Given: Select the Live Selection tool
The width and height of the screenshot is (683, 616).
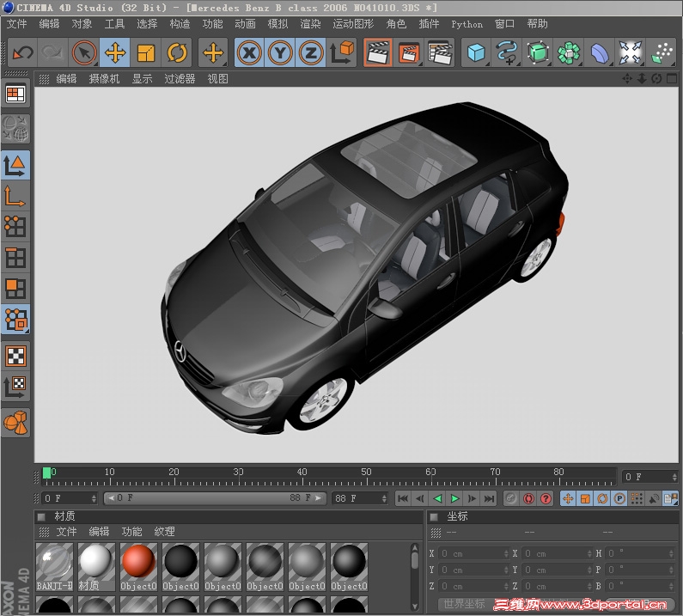Looking at the screenshot, I should (x=83, y=52).
